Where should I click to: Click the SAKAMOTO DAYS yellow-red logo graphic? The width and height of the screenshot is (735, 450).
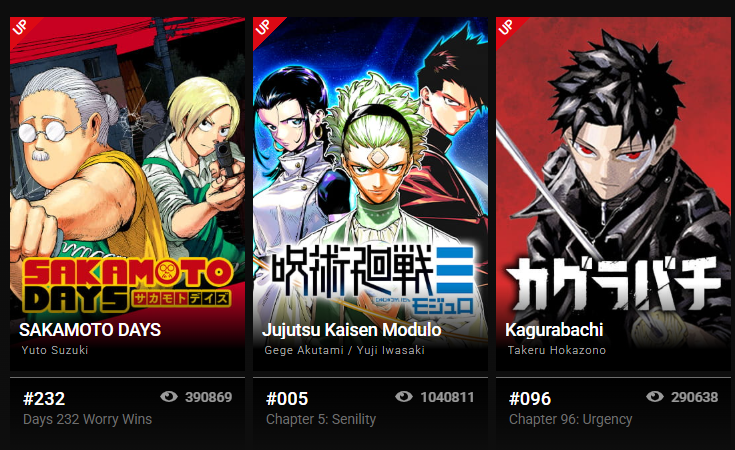tap(128, 285)
